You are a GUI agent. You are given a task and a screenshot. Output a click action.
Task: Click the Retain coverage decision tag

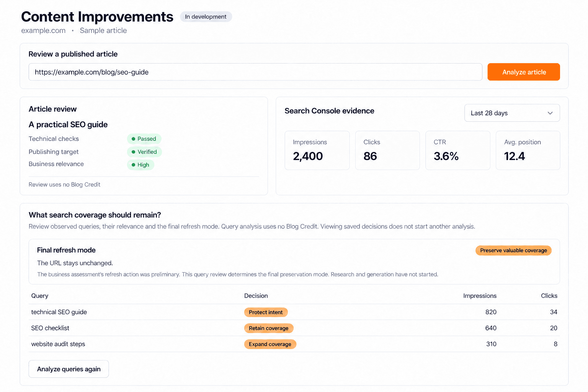tap(269, 328)
